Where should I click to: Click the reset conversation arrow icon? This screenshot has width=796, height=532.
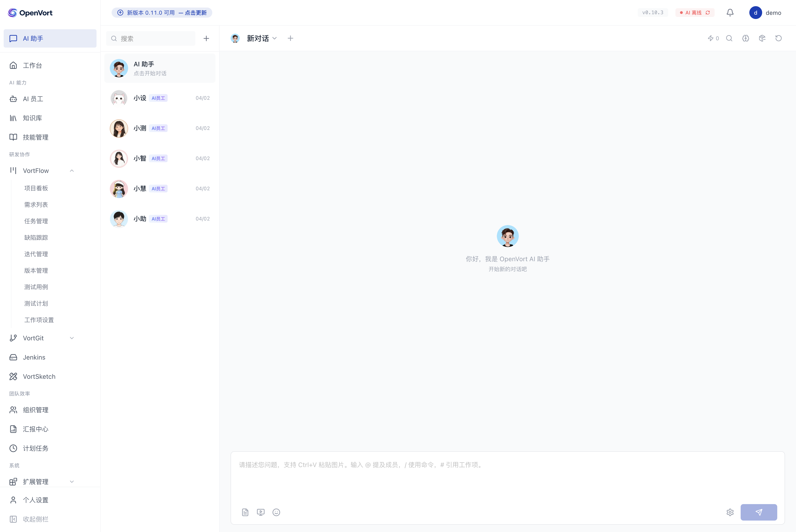779,38
